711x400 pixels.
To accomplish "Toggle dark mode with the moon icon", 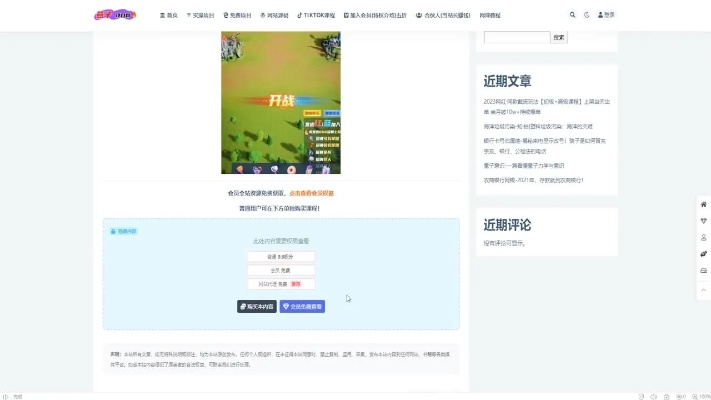I will click(x=587, y=15).
